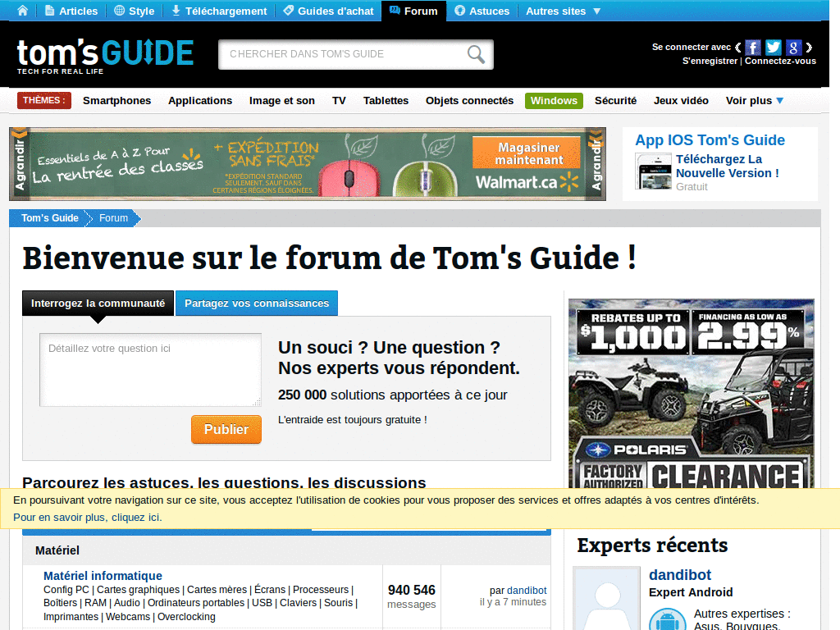
Task: Open the Cartes graphiques subforum
Action: [138, 590]
